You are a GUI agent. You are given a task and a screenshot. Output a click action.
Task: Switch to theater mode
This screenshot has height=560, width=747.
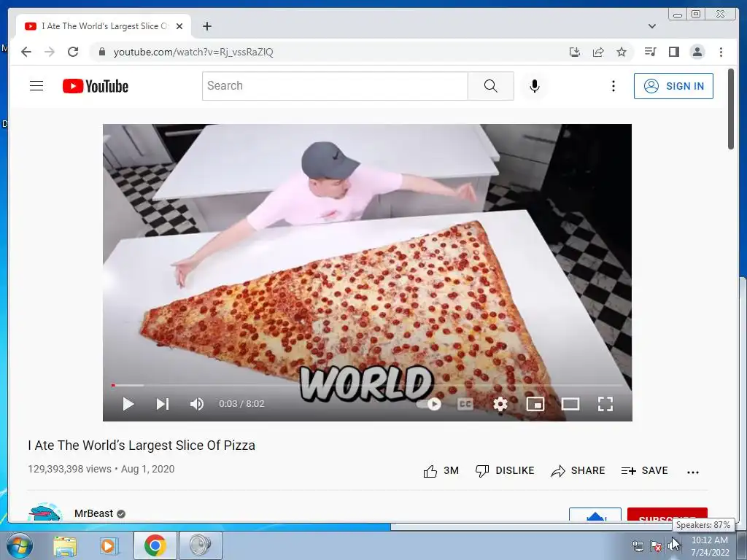tap(570, 404)
